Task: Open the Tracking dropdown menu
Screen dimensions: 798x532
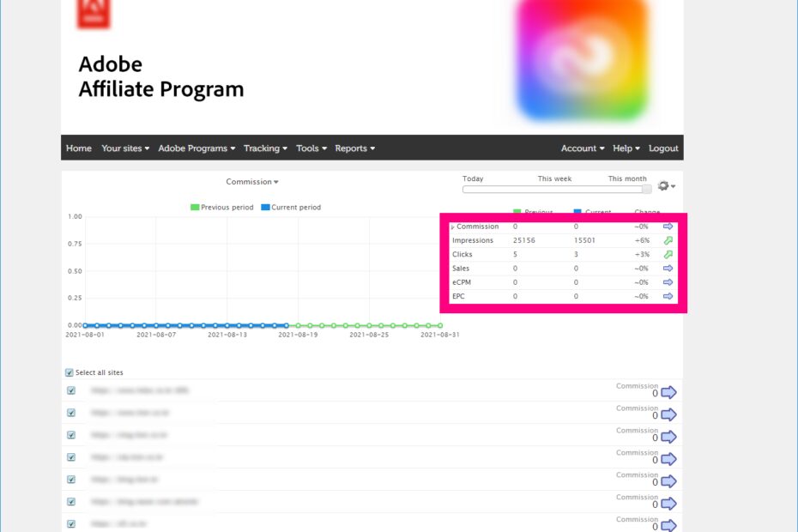Action: pos(265,148)
